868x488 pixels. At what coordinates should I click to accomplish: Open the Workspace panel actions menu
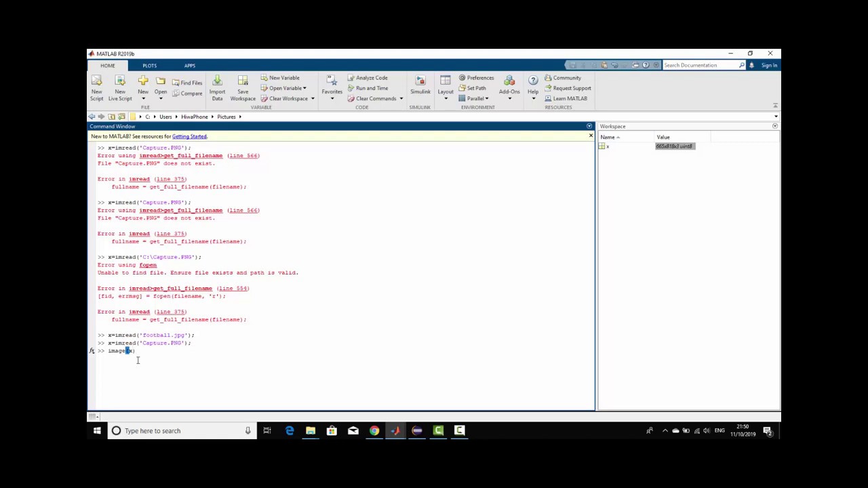(775, 126)
